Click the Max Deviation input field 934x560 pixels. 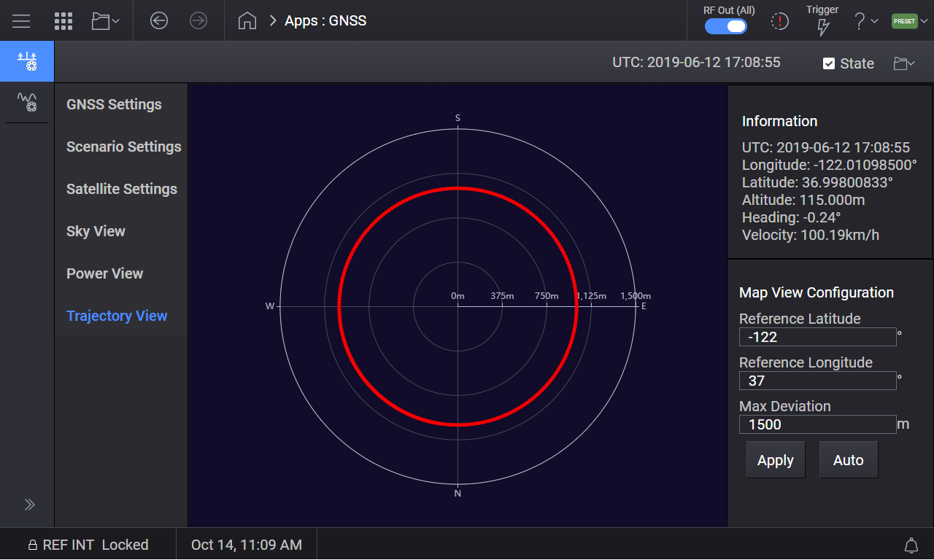point(817,424)
